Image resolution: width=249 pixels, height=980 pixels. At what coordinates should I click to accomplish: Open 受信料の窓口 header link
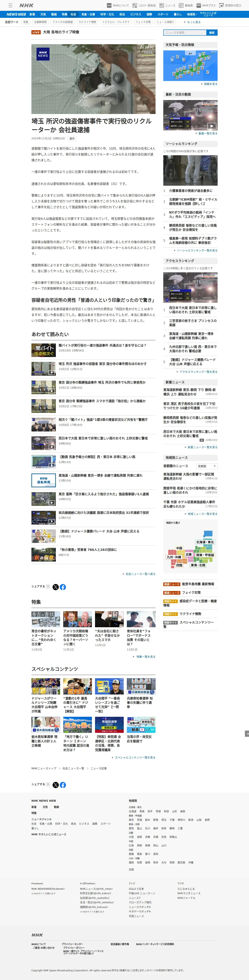[230, 5]
